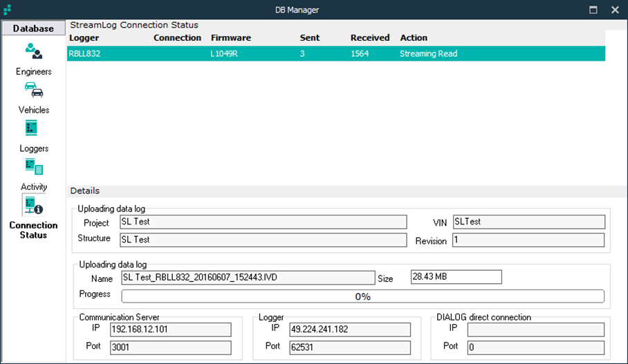Click the Project name field

263,222
